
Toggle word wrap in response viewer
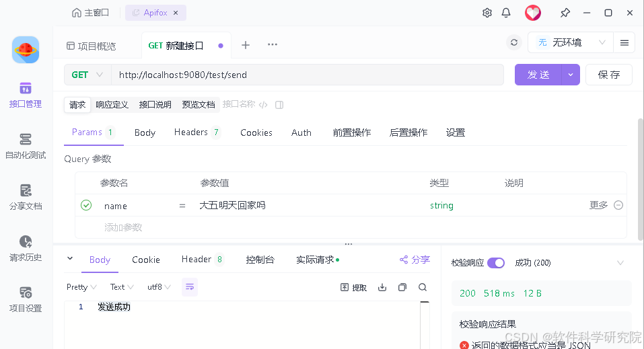click(190, 287)
